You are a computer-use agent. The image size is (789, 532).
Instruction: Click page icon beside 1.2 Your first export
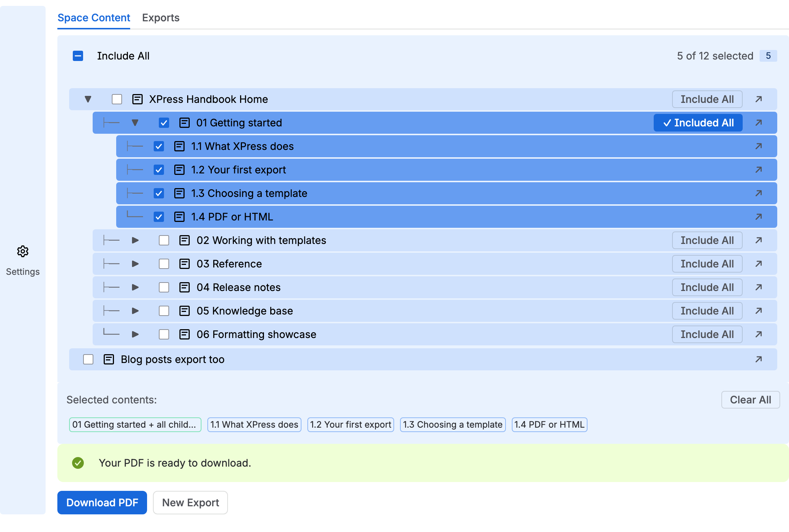point(179,170)
